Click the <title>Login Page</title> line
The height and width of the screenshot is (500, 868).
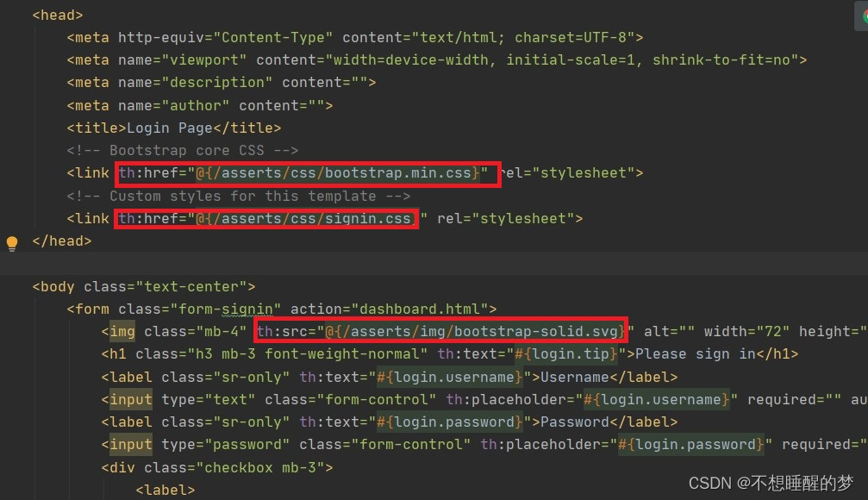point(174,128)
